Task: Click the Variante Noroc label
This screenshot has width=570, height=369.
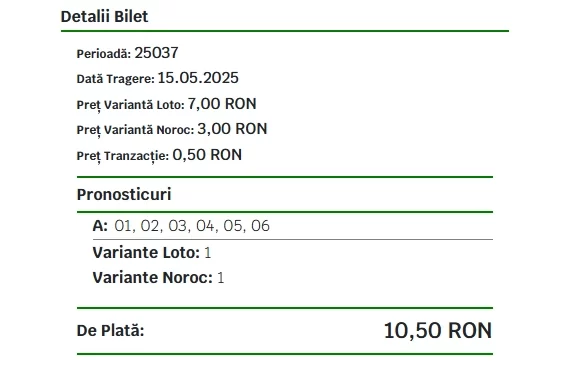Action: (153, 278)
